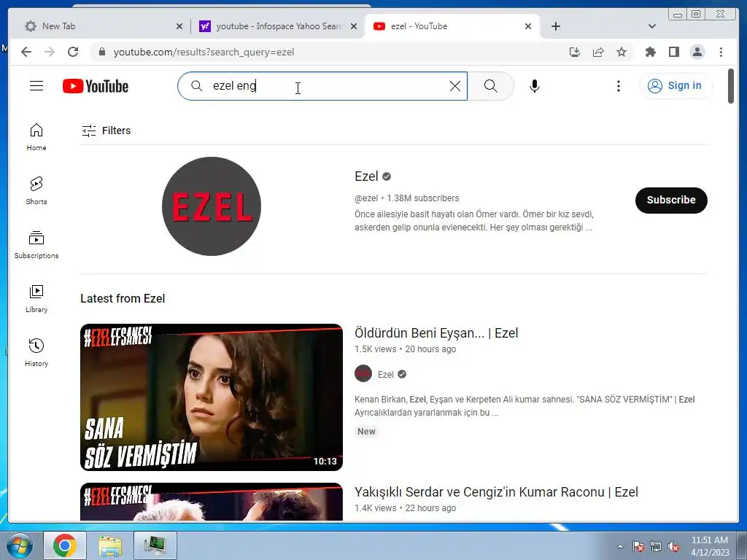Open the YouTube settings three-dot menu
Screen dimensions: 747x560
tap(619, 86)
